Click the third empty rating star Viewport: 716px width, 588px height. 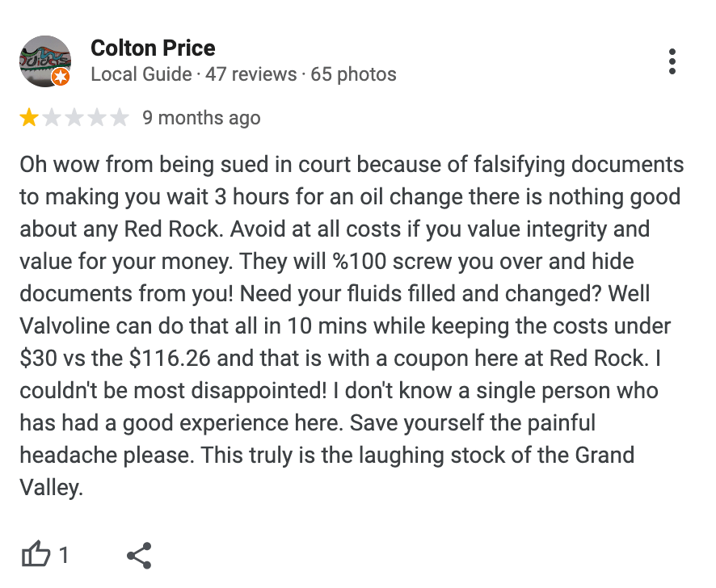[x=74, y=118]
